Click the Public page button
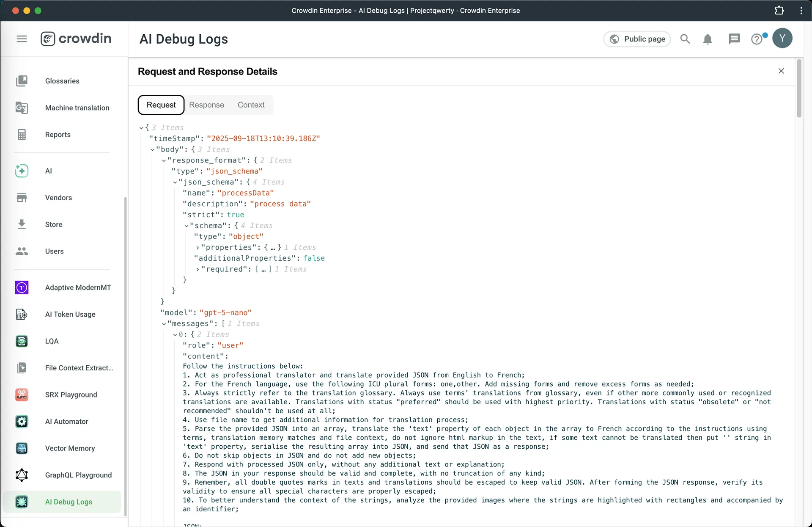The image size is (812, 527). tap(637, 39)
